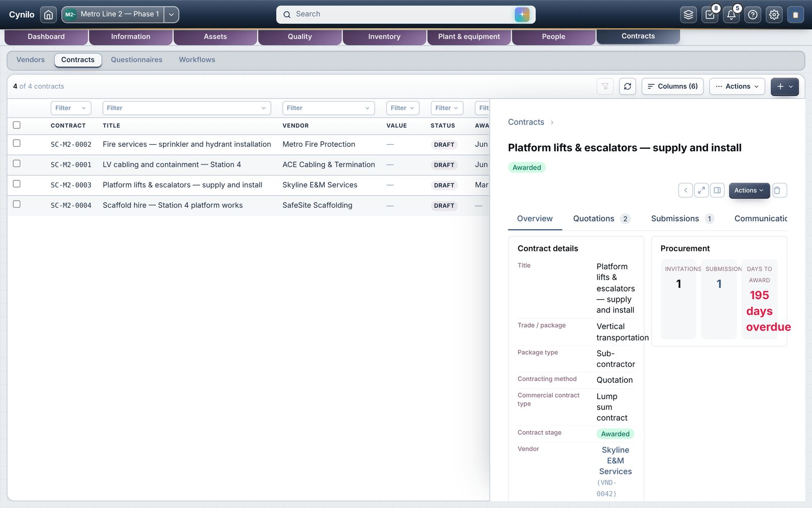The height and width of the screenshot is (508, 812).
Task: Open the Submissions tab
Action: click(x=683, y=219)
